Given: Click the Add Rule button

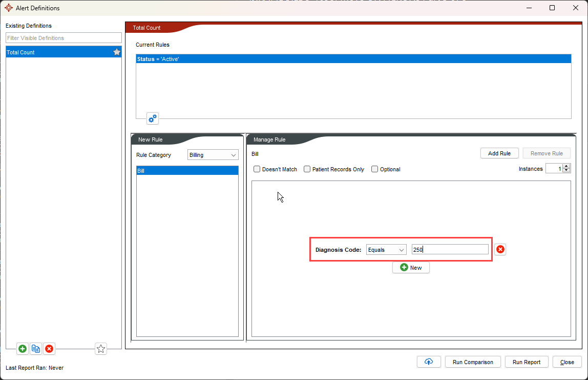Looking at the screenshot, I should (x=499, y=153).
